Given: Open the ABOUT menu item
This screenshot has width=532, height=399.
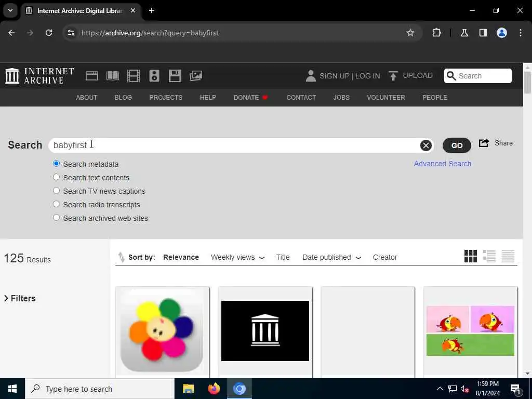Looking at the screenshot, I should (x=87, y=97).
